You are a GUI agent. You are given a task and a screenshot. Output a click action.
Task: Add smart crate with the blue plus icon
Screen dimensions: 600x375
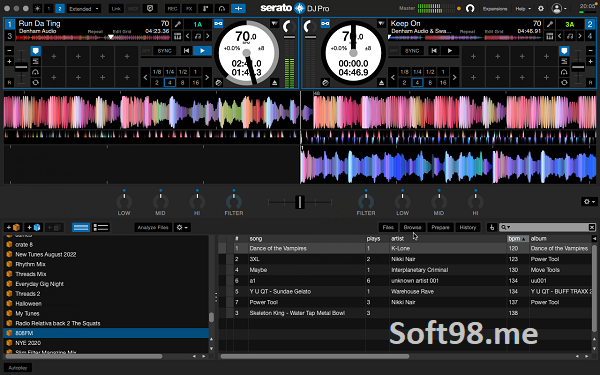[34, 227]
